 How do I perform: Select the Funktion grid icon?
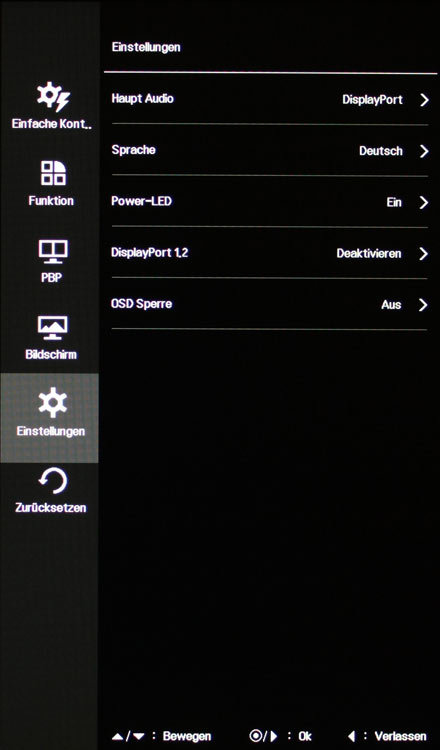(x=53, y=173)
